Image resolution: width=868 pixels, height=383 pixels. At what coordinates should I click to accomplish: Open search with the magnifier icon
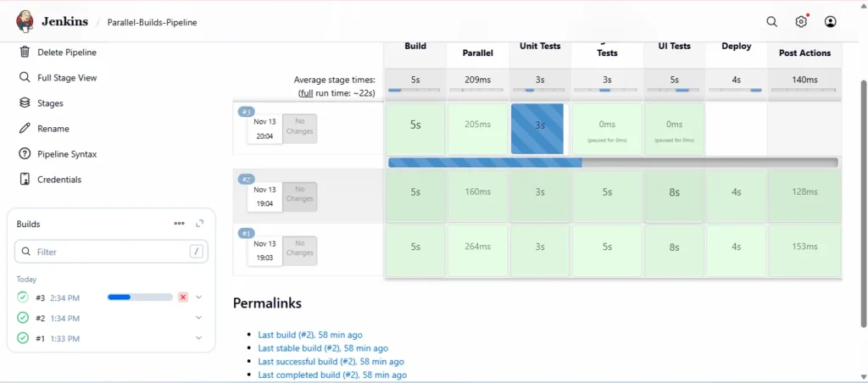[x=771, y=22]
